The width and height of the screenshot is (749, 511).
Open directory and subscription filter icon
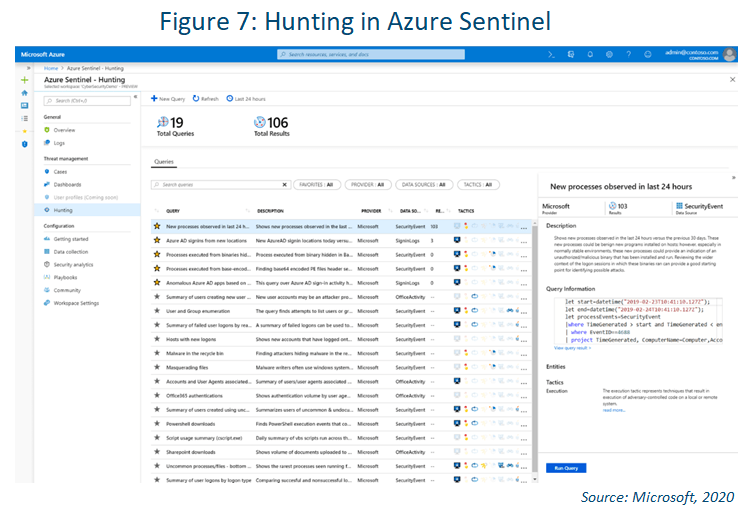571,54
